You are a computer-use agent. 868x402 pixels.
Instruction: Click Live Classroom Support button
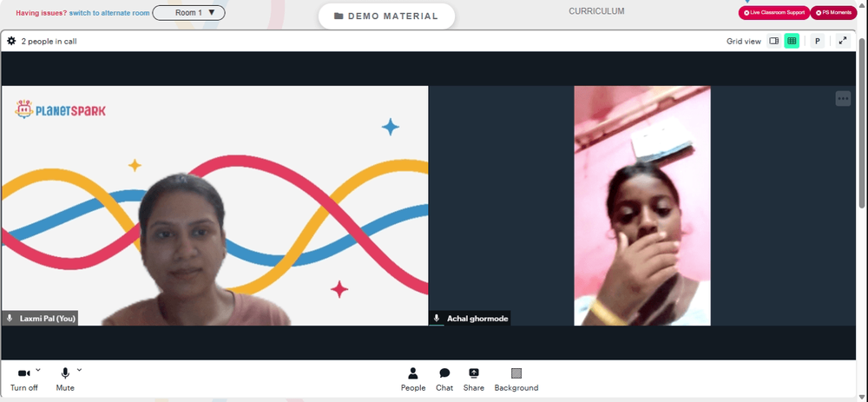tap(774, 12)
